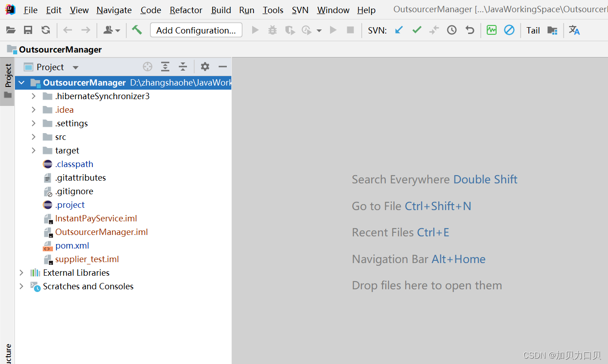
Task: Expand Scratches and Consoles node
Action: coord(21,287)
